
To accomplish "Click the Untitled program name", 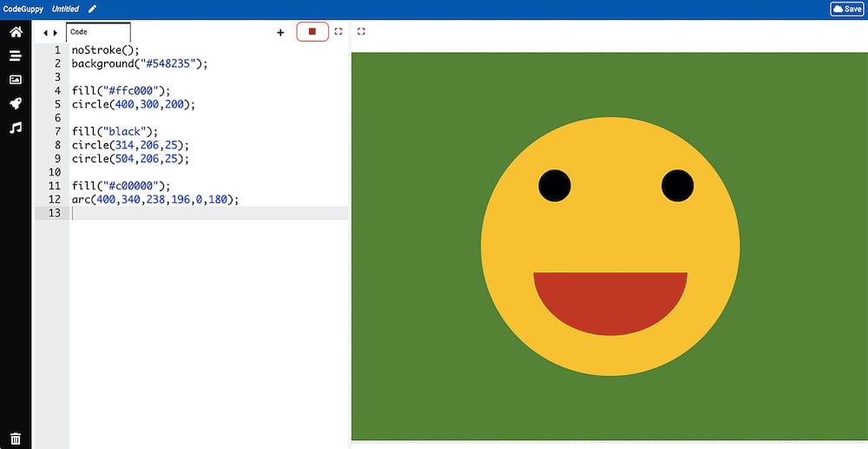I will tap(65, 9).
